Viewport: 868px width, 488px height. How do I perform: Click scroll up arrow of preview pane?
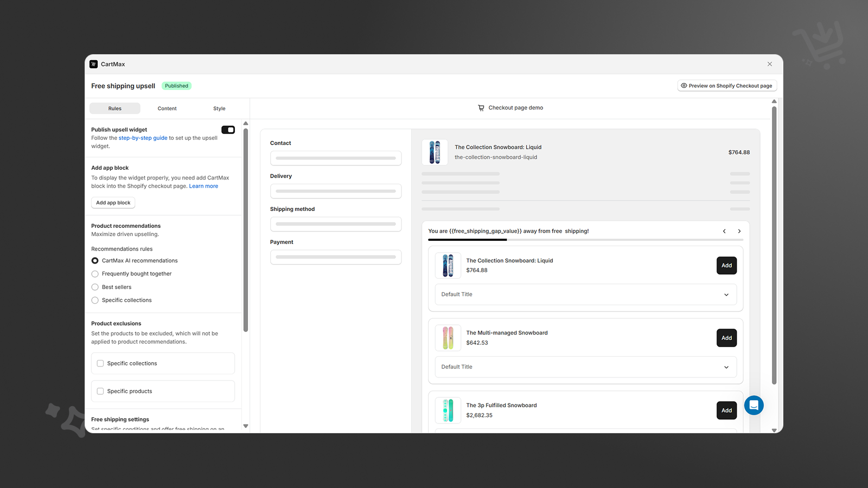[x=774, y=101]
